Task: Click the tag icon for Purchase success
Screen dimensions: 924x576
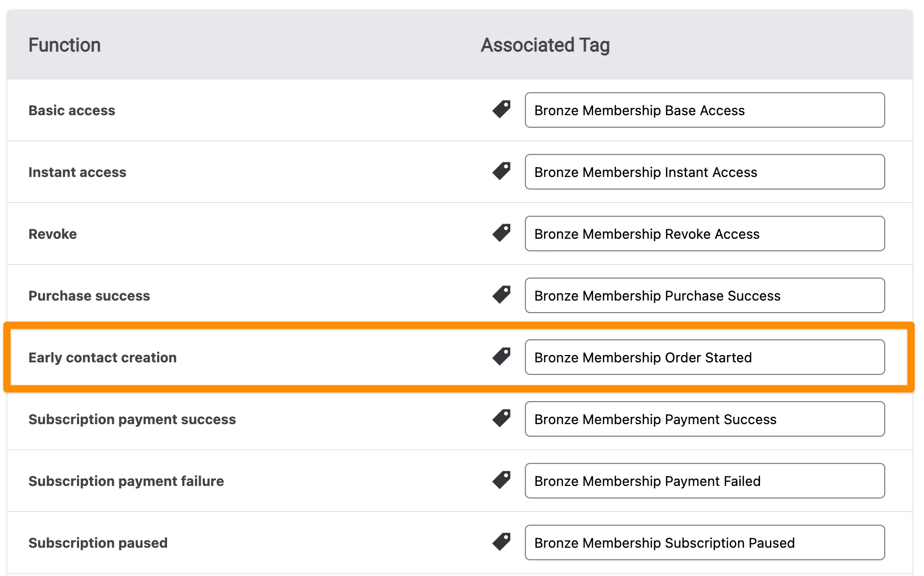Action: [501, 295]
